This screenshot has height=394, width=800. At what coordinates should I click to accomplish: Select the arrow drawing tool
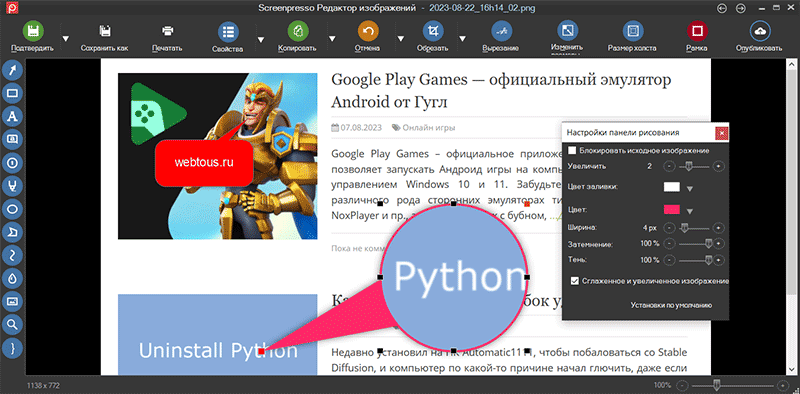tap(13, 69)
